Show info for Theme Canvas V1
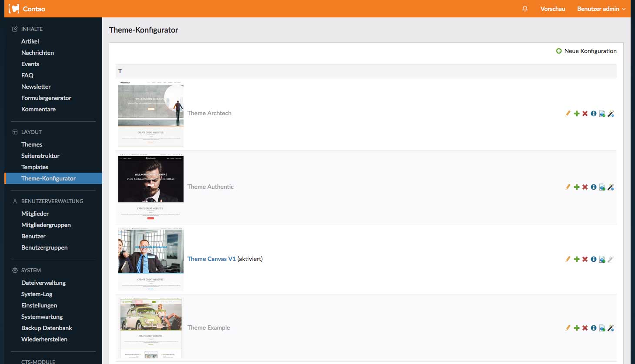The image size is (635, 364). click(x=594, y=259)
